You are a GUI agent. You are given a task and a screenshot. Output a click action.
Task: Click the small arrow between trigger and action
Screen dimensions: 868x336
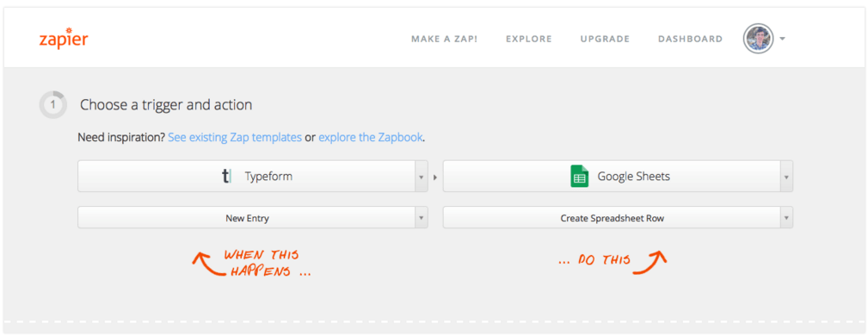pyautogui.click(x=435, y=177)
